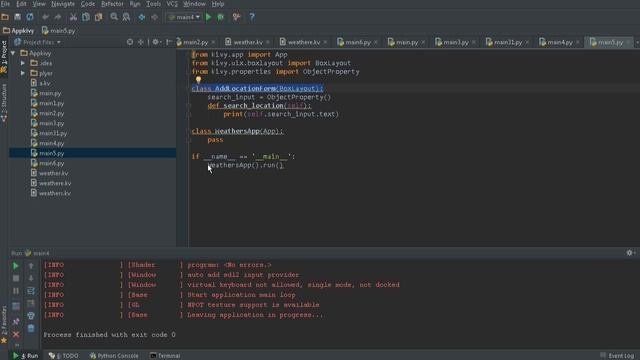Viewport: 640px width, 360px height.
Task: Expand the .idea folder
Action: click(23, 63)
